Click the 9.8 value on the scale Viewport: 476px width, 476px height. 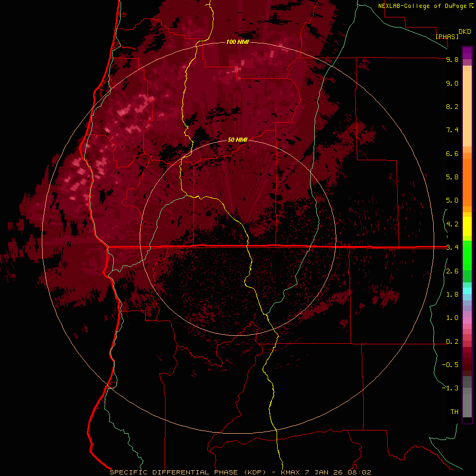tap(452, 59)
